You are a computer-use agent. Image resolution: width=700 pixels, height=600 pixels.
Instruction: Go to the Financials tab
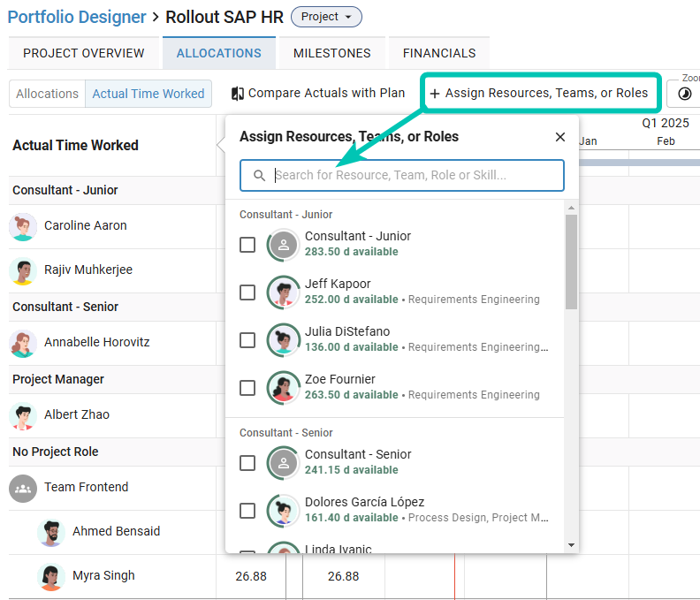click(439, 53)
